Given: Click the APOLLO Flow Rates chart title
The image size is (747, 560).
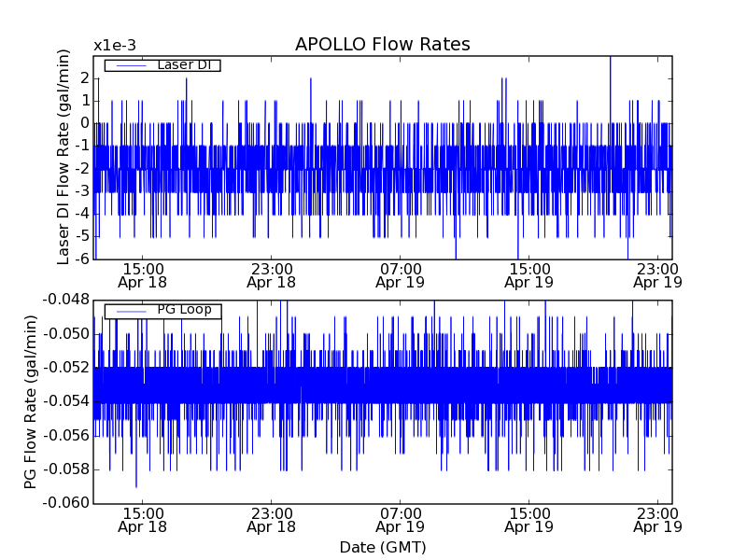Looking at the screenshot, I should tap(382, 45).
